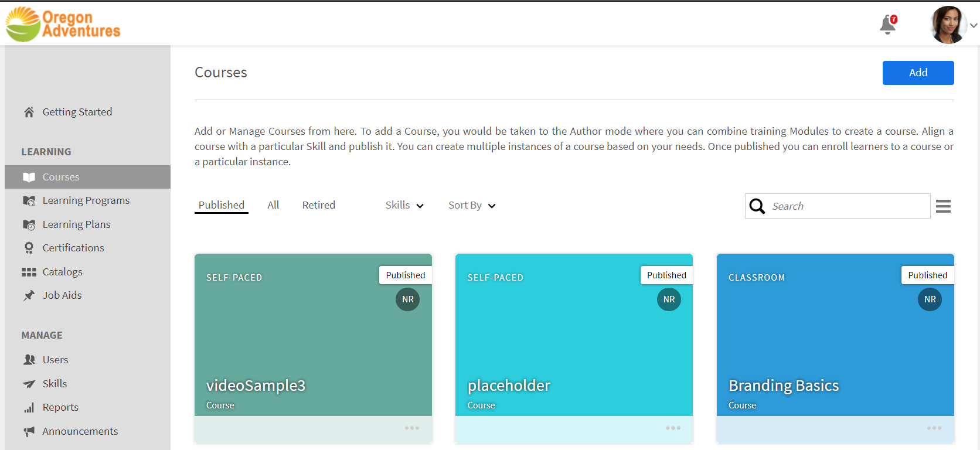Open more options on videoSample3 card
The width and height of the screenshot is (980, 450).
tap(411, 428)
